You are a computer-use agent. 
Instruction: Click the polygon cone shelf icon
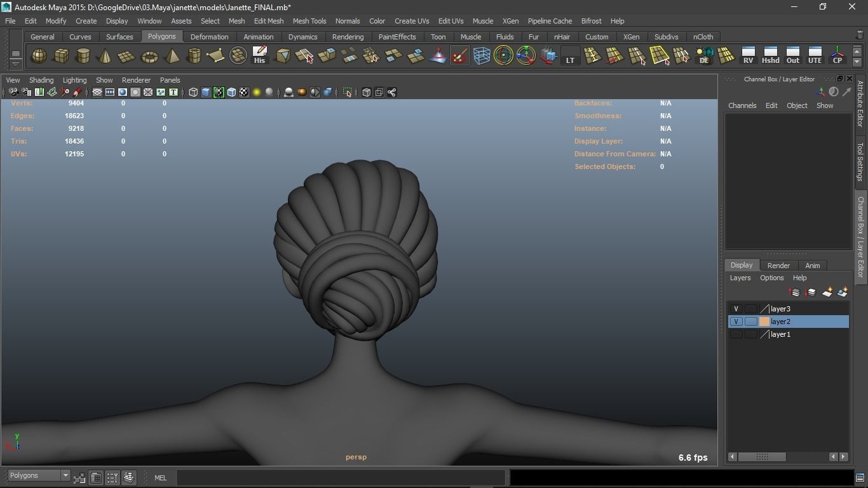pos(105,57)
